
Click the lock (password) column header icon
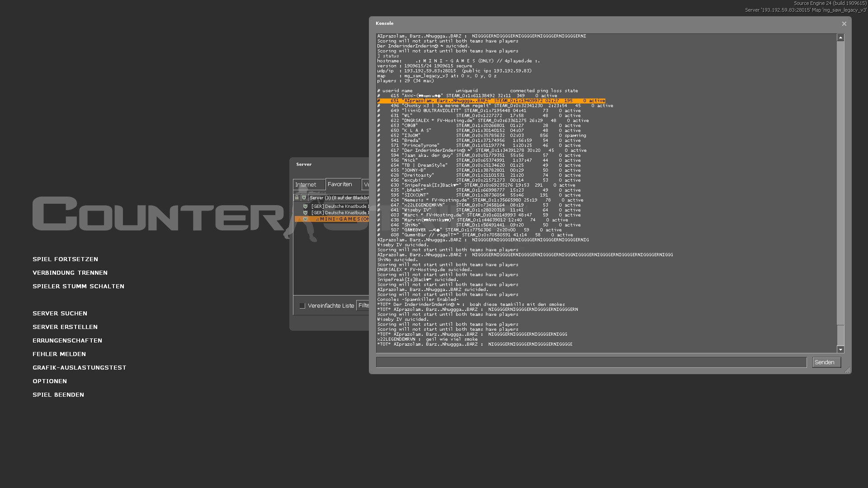pos(297,197)
